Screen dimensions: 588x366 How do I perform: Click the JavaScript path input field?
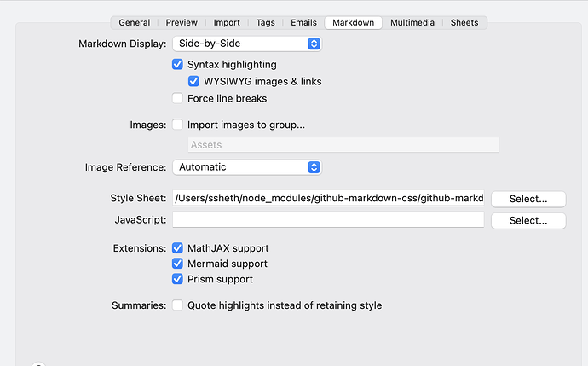click(328, 220)
